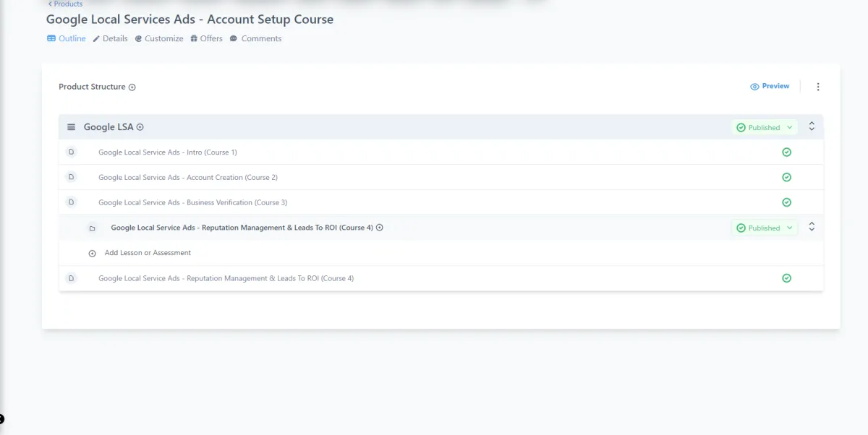The width and height of the screenshot is (868, 435).
Task: Click plus icon beside Google LSA title
Action: [x=140, y=127]
